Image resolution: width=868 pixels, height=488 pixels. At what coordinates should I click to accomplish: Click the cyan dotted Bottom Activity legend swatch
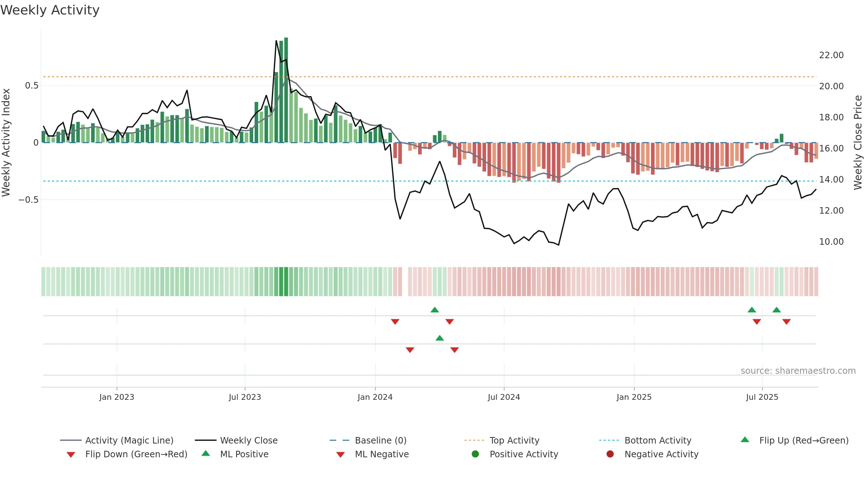609,440
